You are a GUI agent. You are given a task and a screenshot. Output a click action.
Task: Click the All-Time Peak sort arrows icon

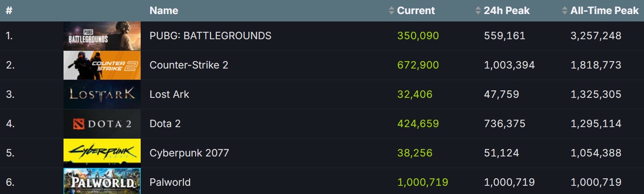pyautogui.click(x=565, y=11)
